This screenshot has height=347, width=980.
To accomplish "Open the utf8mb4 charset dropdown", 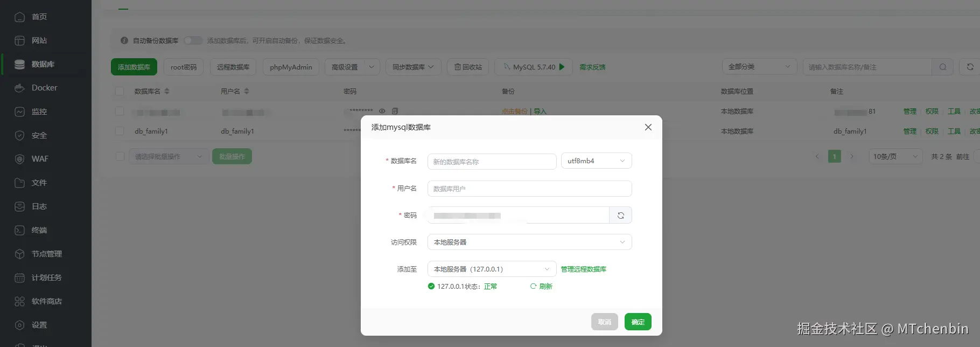I will pyautogui.click(x=596, y=161).
